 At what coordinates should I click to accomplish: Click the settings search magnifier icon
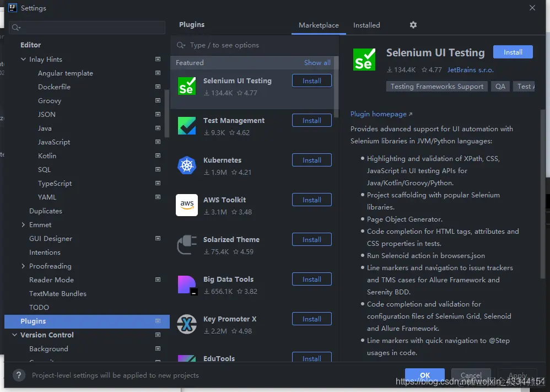[16, 28]
